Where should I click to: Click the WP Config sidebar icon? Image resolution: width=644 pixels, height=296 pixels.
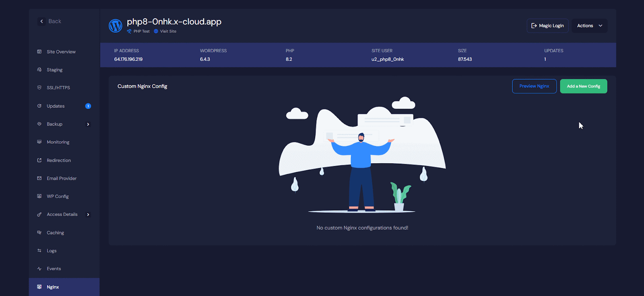pyautogui.click(x=39, y=196)
